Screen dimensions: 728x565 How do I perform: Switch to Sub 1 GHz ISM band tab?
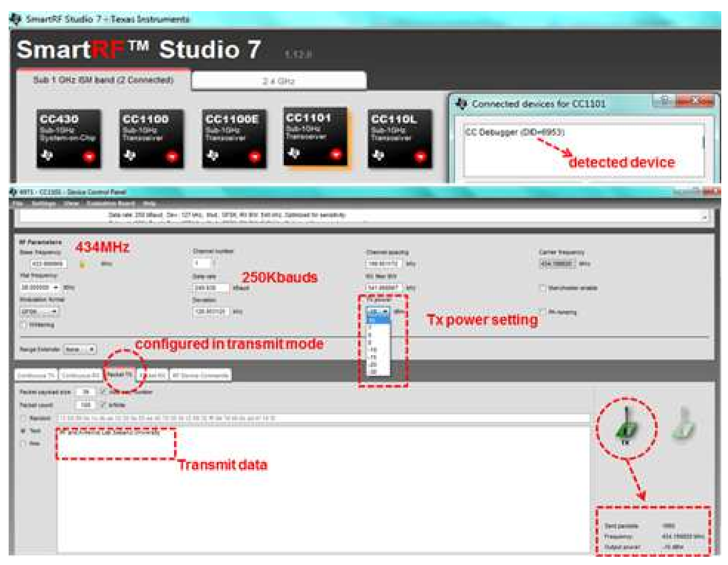click(103, 80)
